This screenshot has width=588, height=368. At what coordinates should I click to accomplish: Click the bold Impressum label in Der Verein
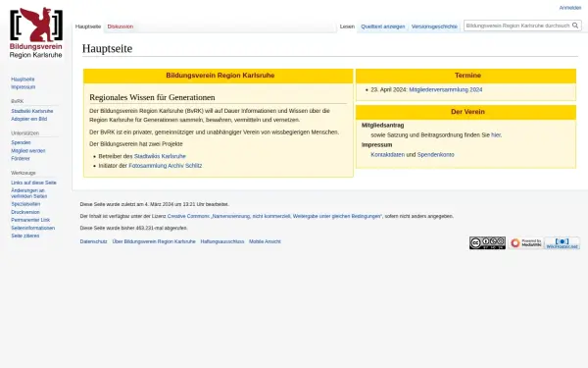(376, 145)
